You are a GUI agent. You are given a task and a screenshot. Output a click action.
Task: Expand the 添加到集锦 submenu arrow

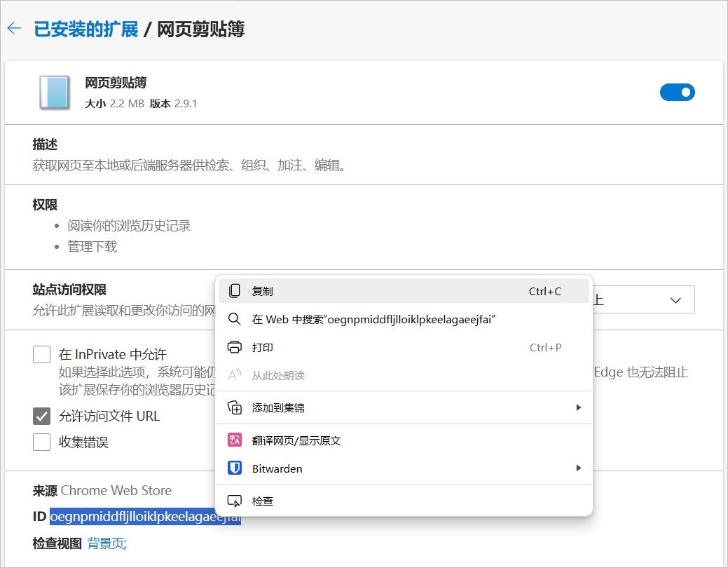[x=578, y=407]
